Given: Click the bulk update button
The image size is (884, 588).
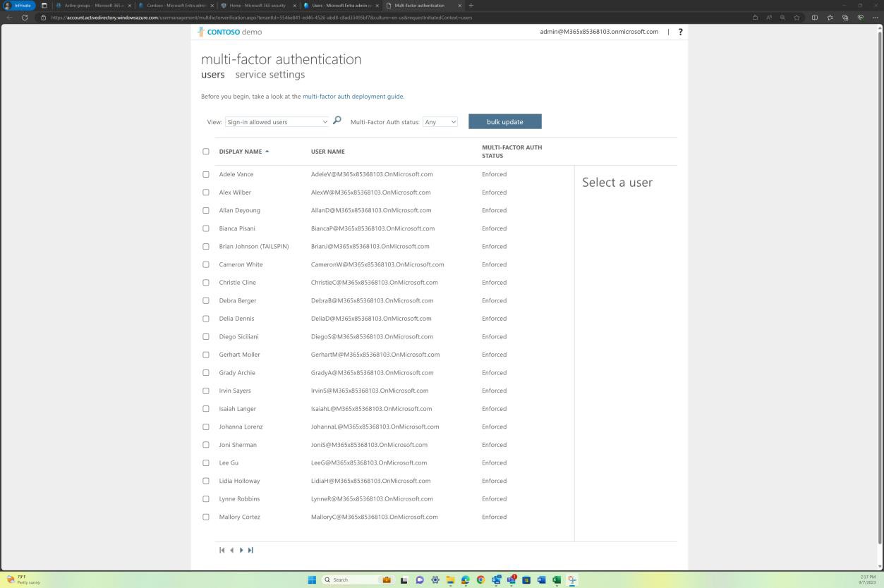Looking at the screenshot, I should 504,121.
